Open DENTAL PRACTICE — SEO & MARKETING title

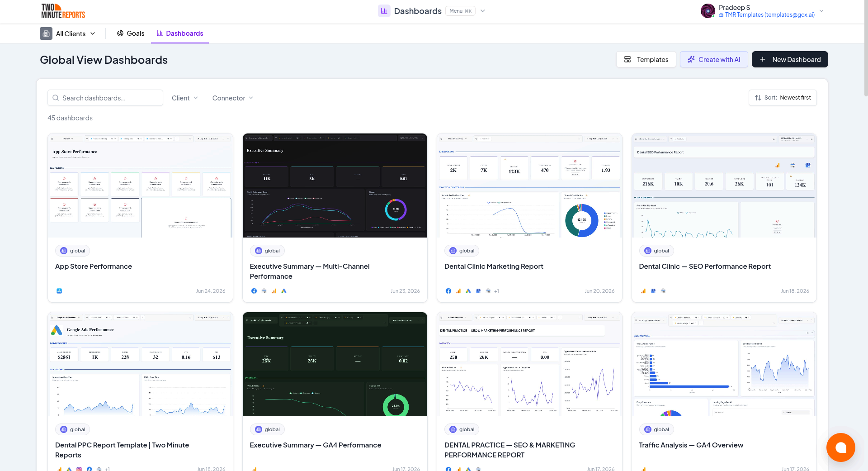click(x=509, y=450)
